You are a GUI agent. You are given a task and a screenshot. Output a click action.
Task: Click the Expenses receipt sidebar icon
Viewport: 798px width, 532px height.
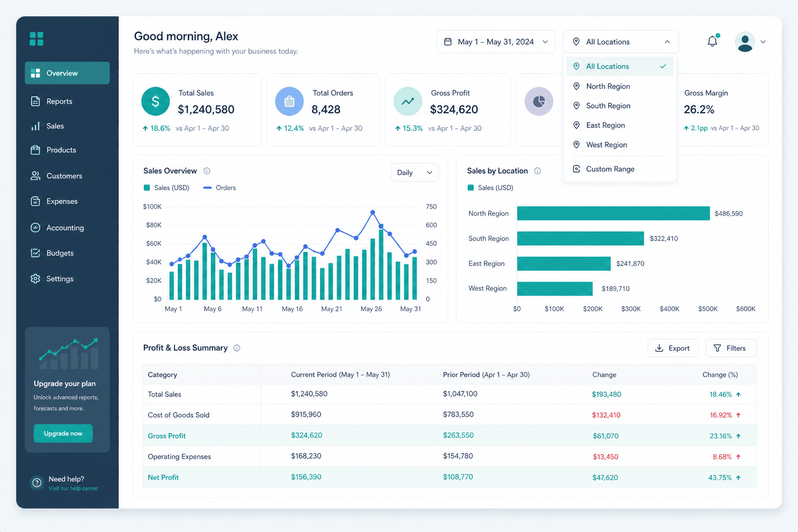pyautogui.click(x=35, y=202)
